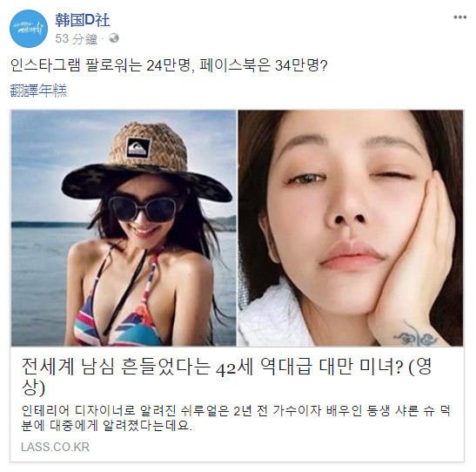The height and width of the screenshot is (472, 476).
Task: Open the 韩国D社 page name link
Action: [83, 20]
